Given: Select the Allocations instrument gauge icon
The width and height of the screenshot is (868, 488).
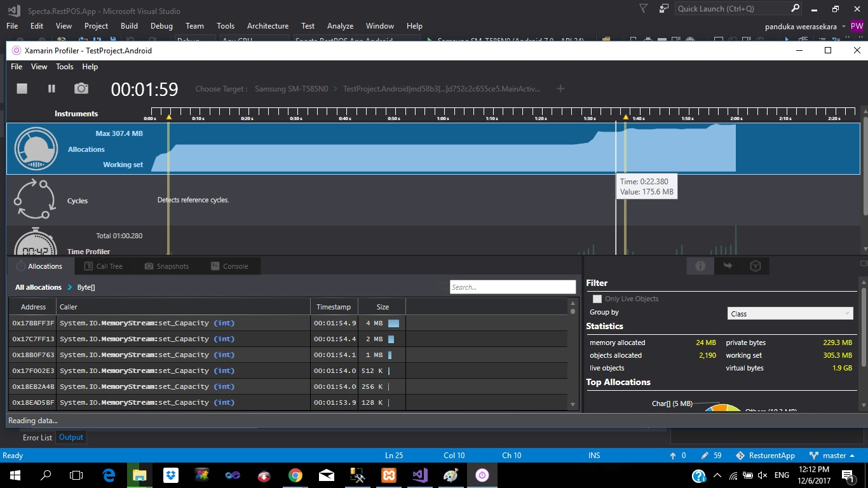Looking at the screenshot, I should coord(37,149).
